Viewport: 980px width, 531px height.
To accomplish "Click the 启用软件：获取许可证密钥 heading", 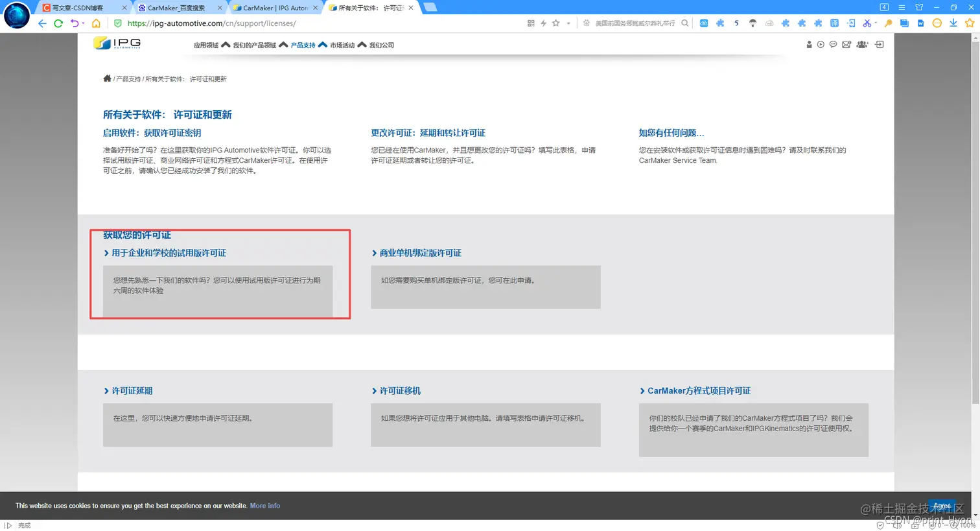I will [x=152, y=133].
